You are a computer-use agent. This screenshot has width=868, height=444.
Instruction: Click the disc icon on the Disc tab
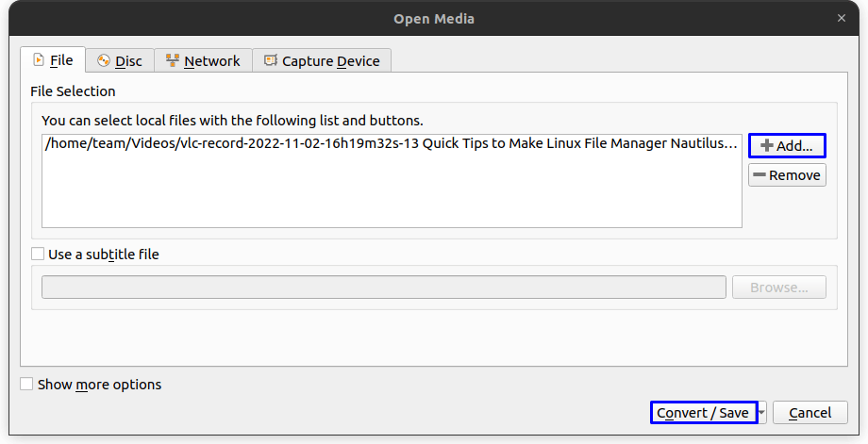coord(104,61)
